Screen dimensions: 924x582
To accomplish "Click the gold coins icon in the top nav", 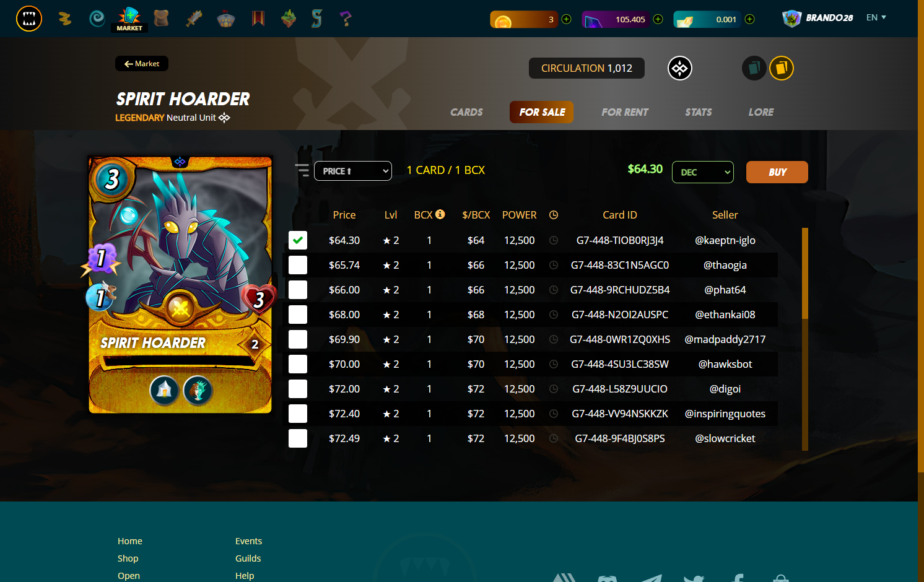I will point(64,19).
